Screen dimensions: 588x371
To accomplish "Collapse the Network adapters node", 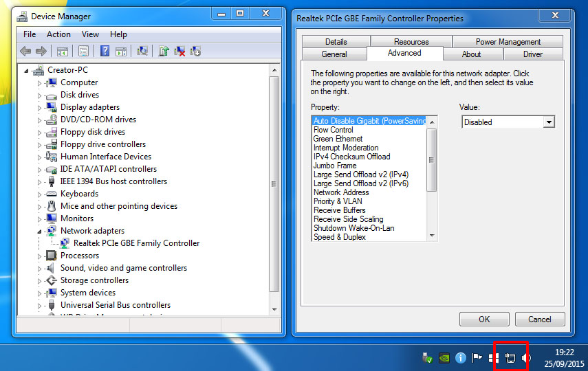I will [x=39, y=232].
